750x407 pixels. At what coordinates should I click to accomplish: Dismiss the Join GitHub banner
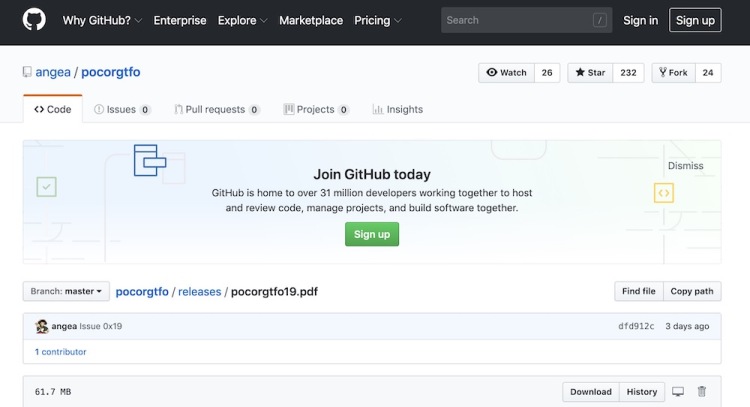[685, 166]
